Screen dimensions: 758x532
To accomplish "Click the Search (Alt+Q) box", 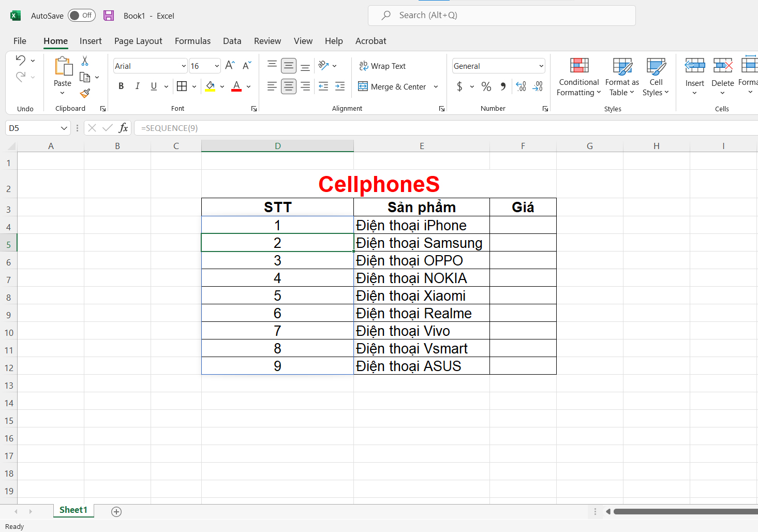I will 502,16.
